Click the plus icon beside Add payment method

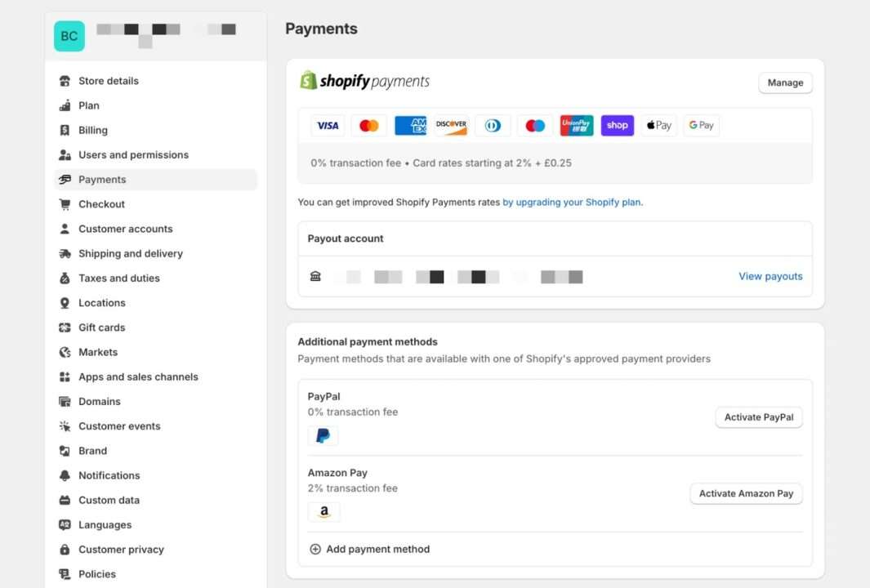pos(315,549)
